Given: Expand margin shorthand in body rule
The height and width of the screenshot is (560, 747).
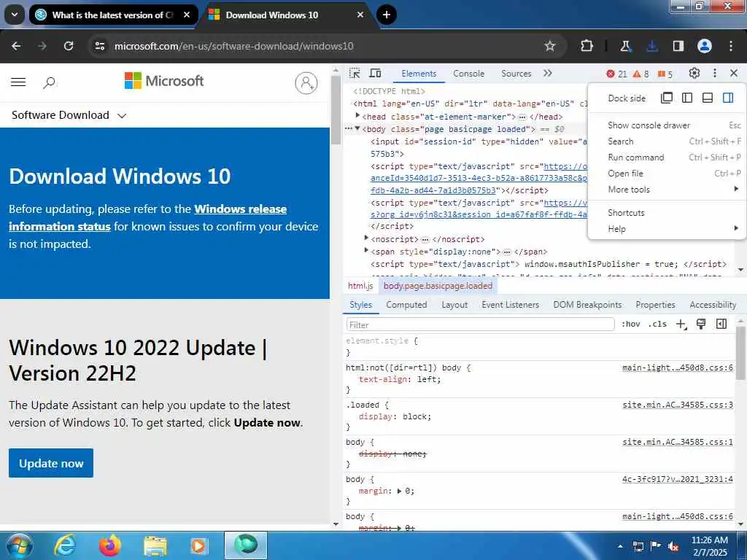Looking at the screenshot, I should [x=399, y=491].
